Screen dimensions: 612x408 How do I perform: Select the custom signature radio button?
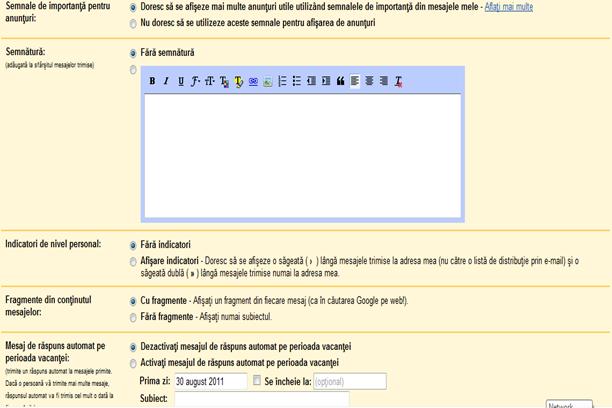[133, 70]
